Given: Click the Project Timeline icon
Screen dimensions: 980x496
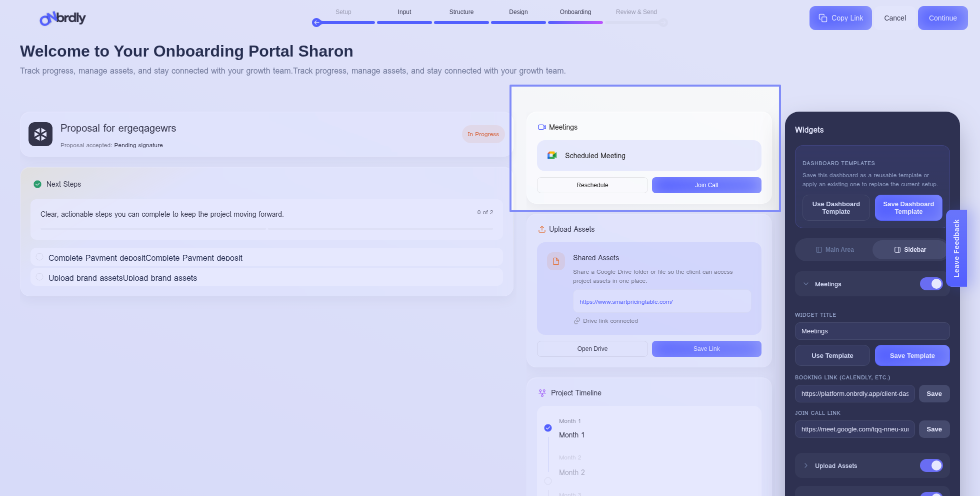Looking at the screenshot, I should click(542, 393).
